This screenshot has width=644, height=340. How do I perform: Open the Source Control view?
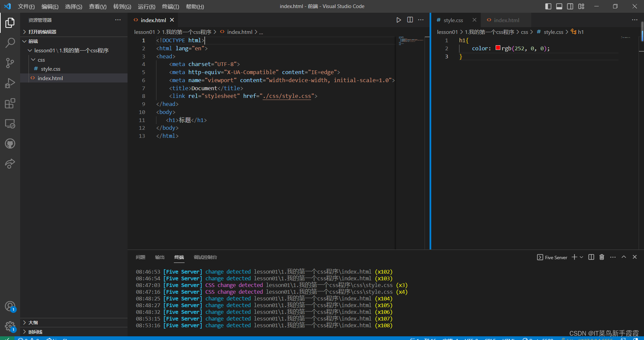point(10,63)
